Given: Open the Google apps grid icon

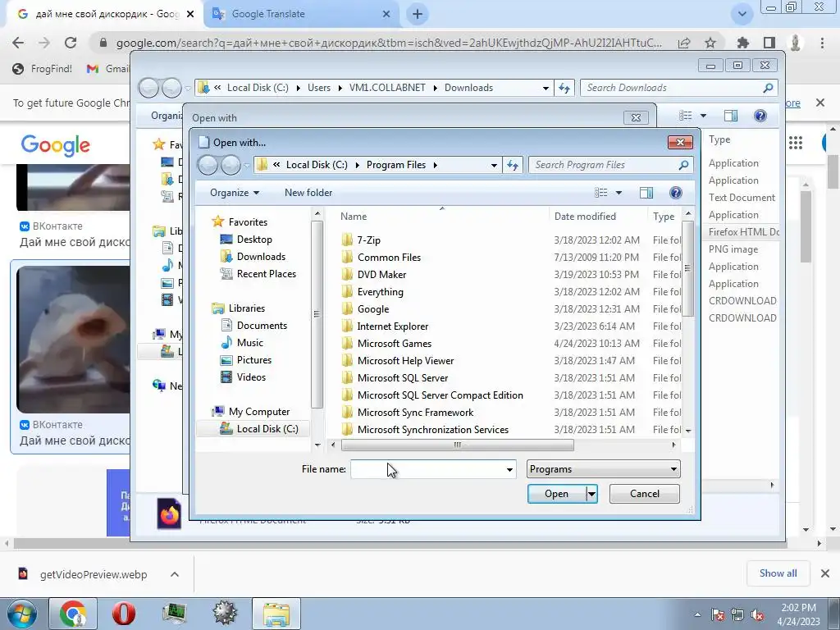Looking at the screenshot, I should pyautogui.click(x=796, y=143).
